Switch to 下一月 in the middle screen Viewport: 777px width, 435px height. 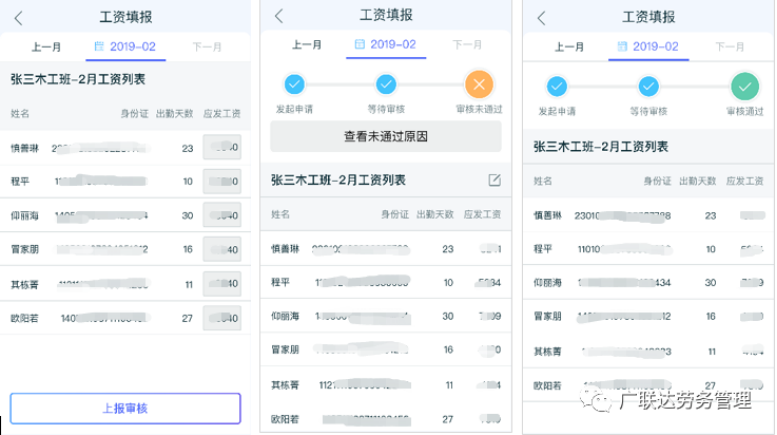pyautogui.click(x=467, y=45)
